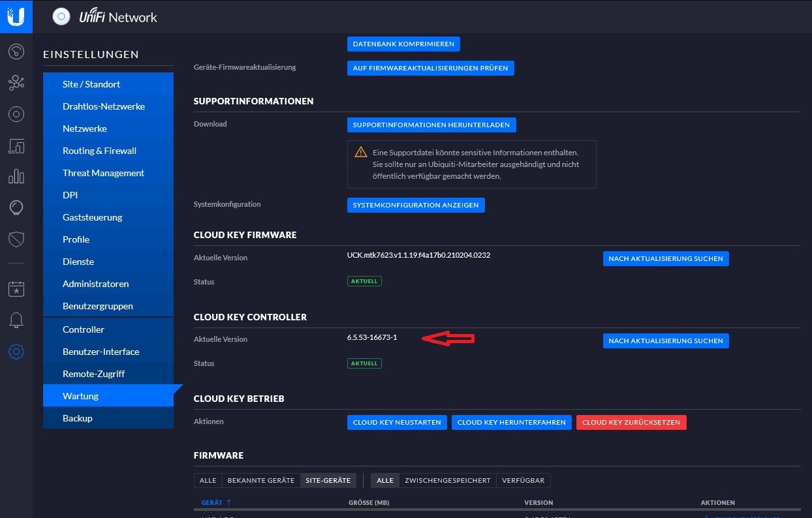
Task: Click Auf Firmwareaktualisierungen prüfen button
Action: (431, 68)
